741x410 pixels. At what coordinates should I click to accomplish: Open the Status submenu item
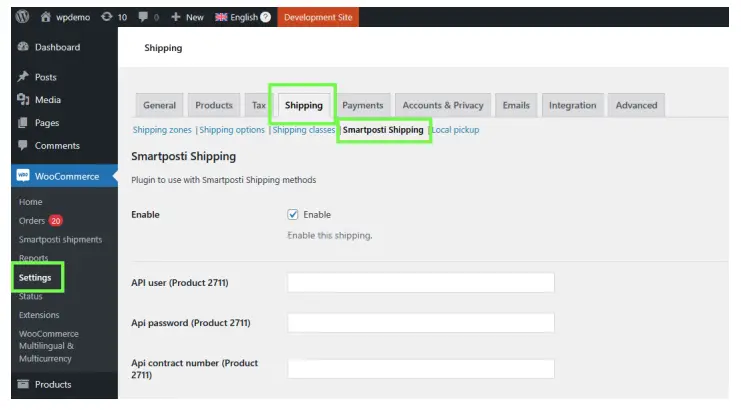coord(31,296)
